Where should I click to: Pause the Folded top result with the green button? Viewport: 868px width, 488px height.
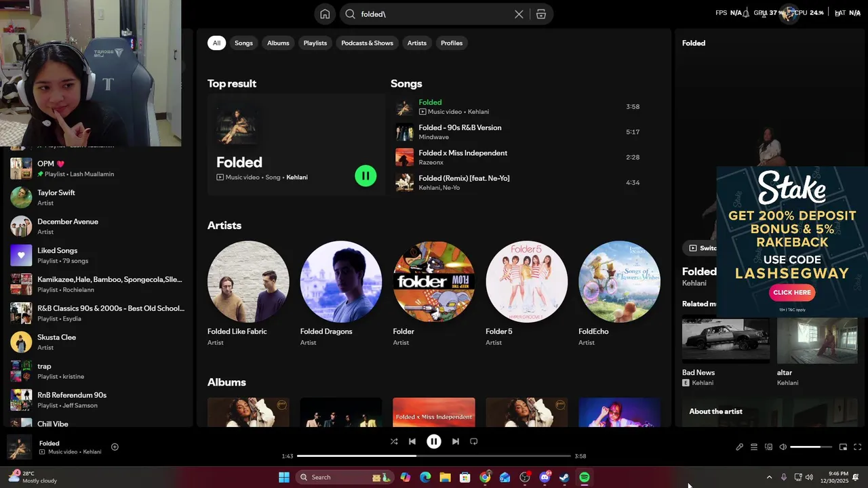[366, 176]
